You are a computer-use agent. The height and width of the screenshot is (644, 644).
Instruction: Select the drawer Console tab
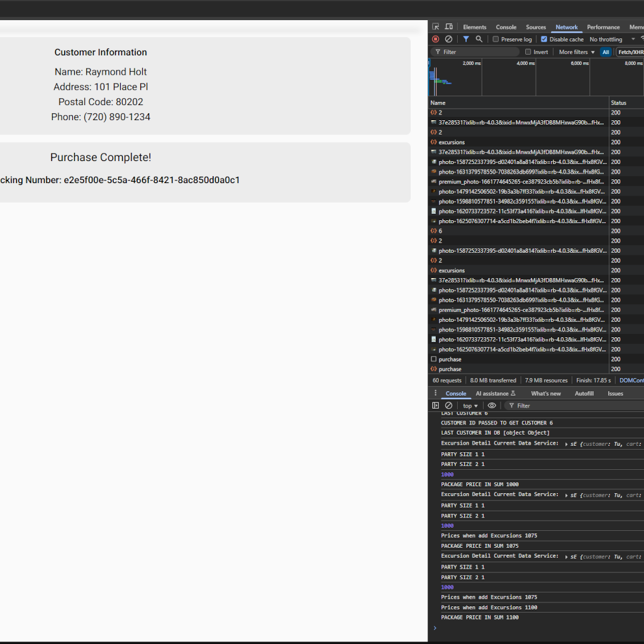point(455,394)
